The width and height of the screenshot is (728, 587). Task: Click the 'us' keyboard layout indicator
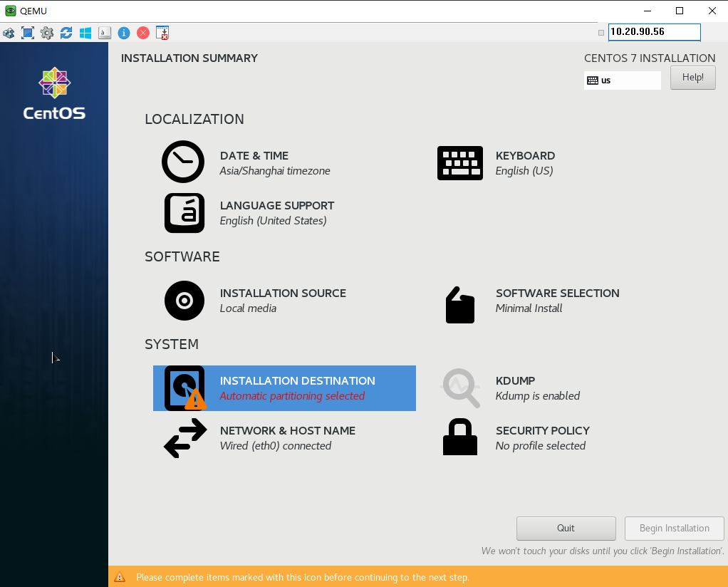tap(622, 80)
